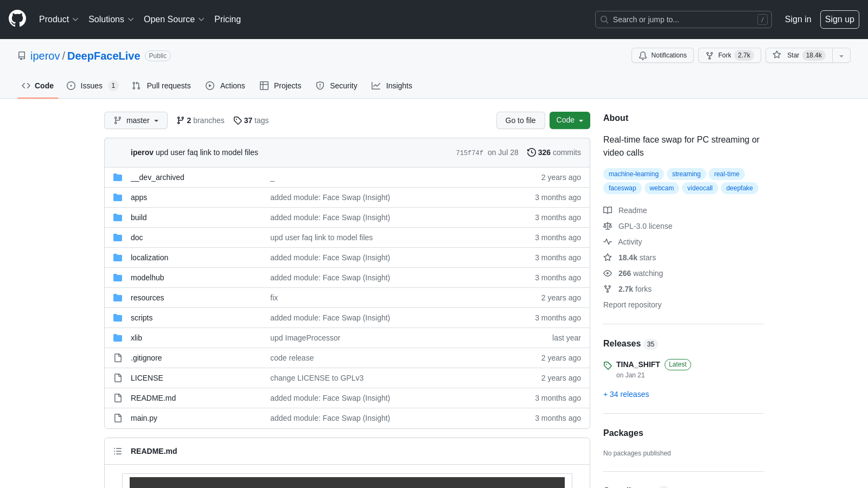The width and height of the screenshot is (868, 488).
Task: Select the deepfake topic tag
Action: point(739,188)
